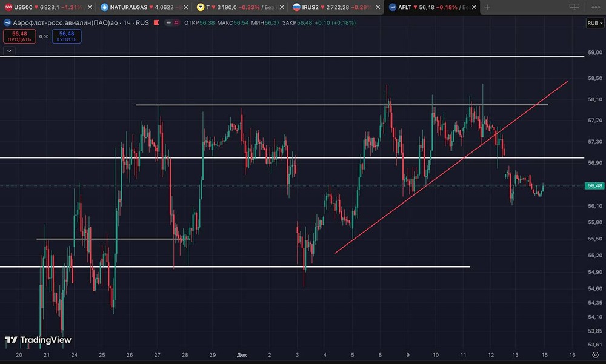Select the red ascending trend line
This screenshot has width=606, height=364.
(x=451, y=167)
